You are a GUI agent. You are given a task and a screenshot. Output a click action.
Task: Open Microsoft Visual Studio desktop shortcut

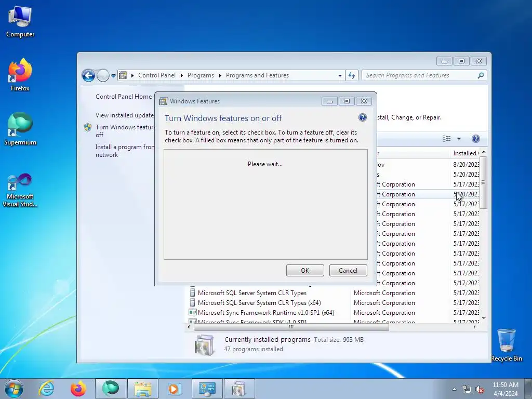point(20,190)
